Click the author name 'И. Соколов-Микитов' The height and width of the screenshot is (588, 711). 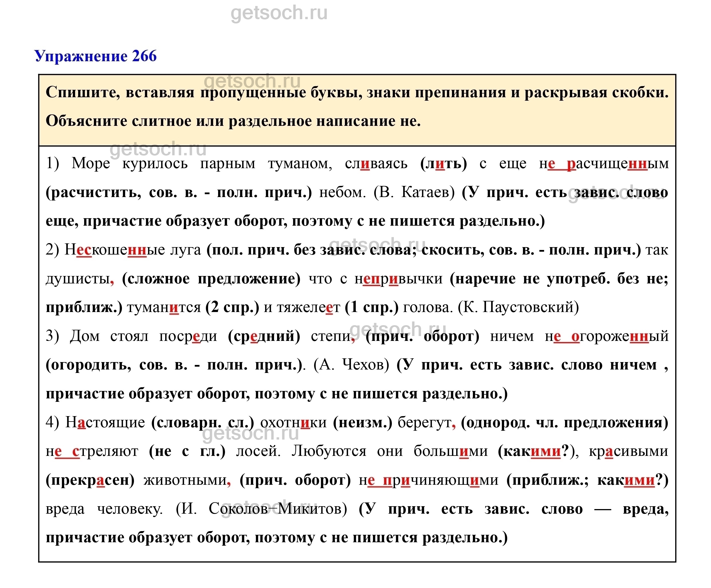pyautogui.click(x=261, y=508)
